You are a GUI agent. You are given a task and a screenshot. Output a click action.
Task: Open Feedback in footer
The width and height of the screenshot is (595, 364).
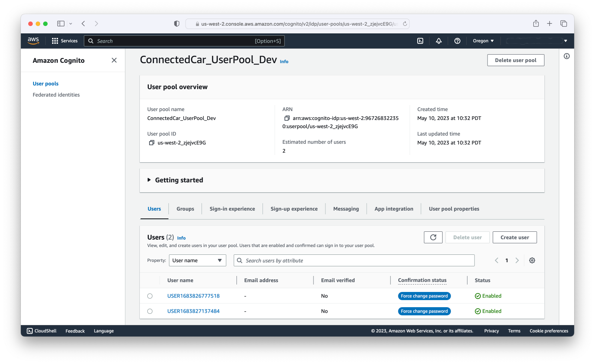point(75,331)
